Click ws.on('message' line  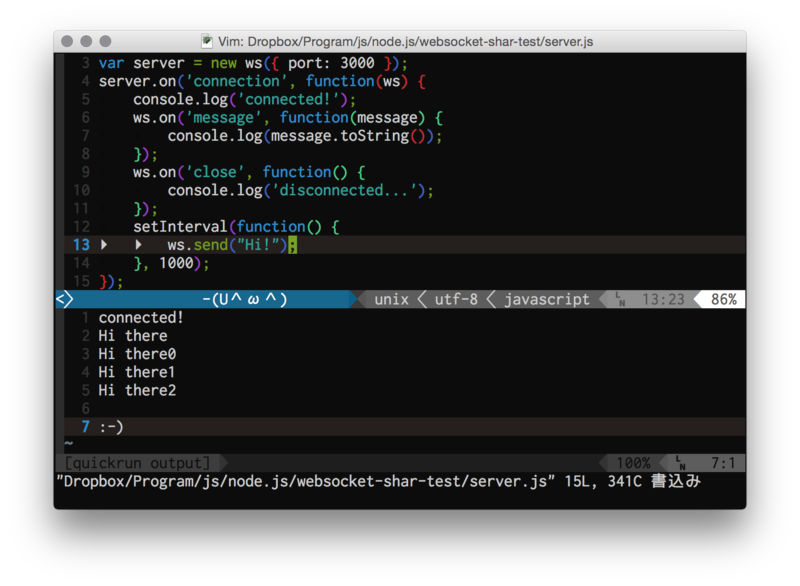click(288, 118)
